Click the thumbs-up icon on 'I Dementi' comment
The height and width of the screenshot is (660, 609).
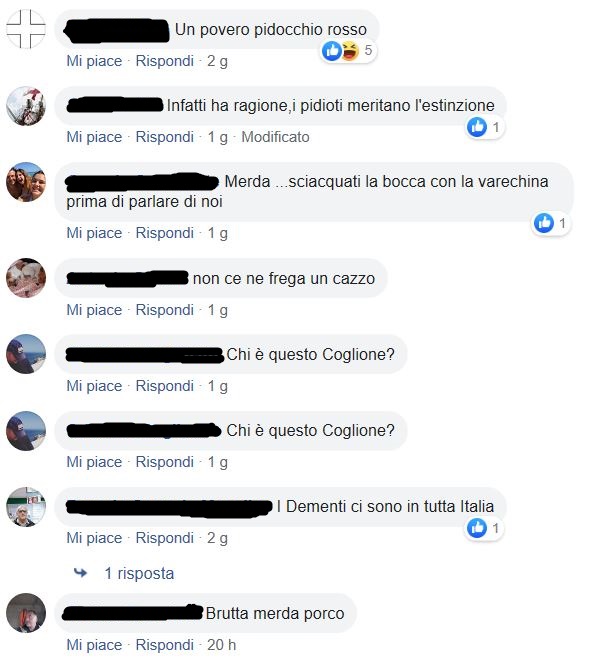(477, 528)
